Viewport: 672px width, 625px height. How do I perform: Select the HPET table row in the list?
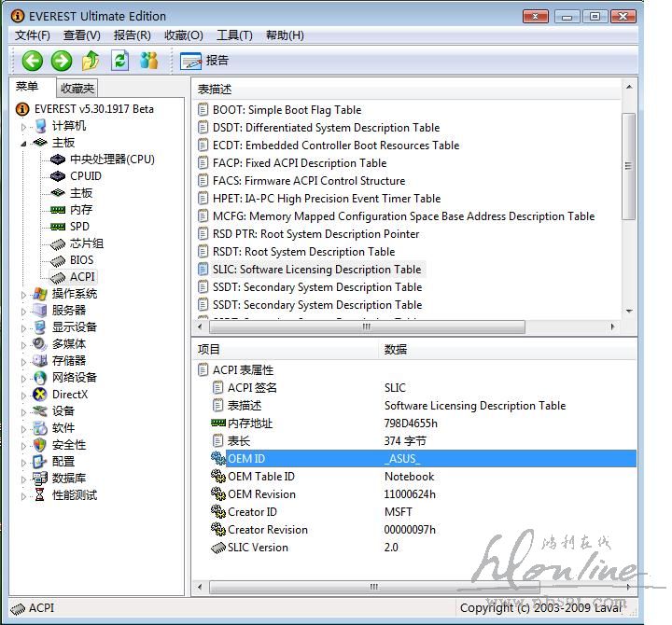point(326,199)
